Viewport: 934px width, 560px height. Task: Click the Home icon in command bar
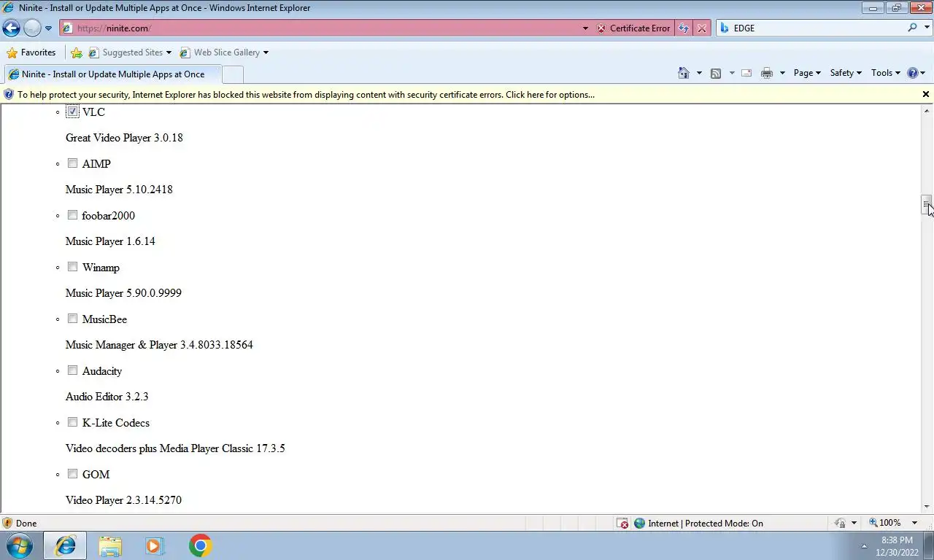(684, 73)
